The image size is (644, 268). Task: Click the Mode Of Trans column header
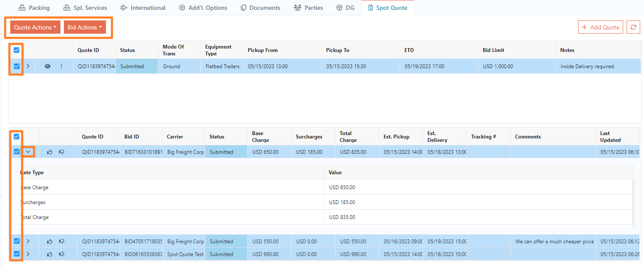179,50
